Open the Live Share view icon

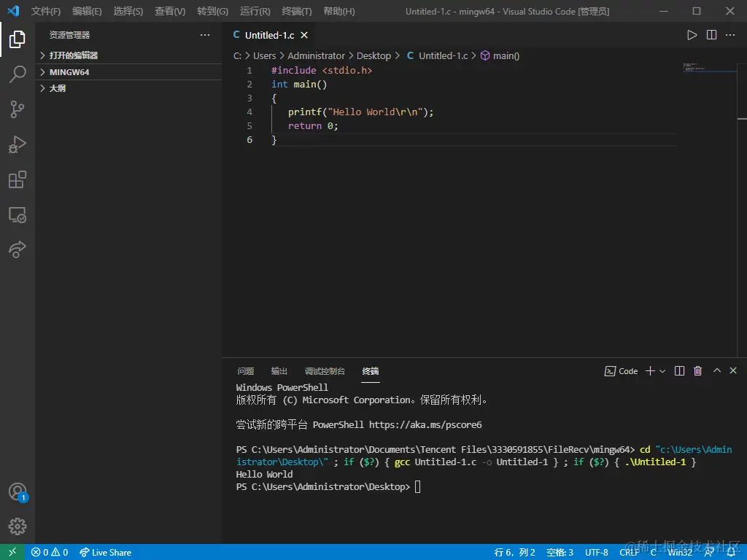pos(18,249)
